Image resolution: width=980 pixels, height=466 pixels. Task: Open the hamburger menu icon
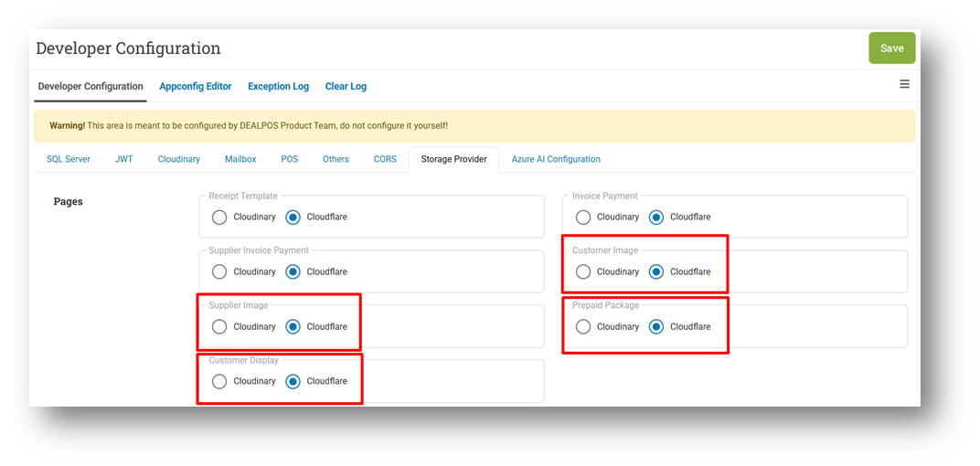904,84
